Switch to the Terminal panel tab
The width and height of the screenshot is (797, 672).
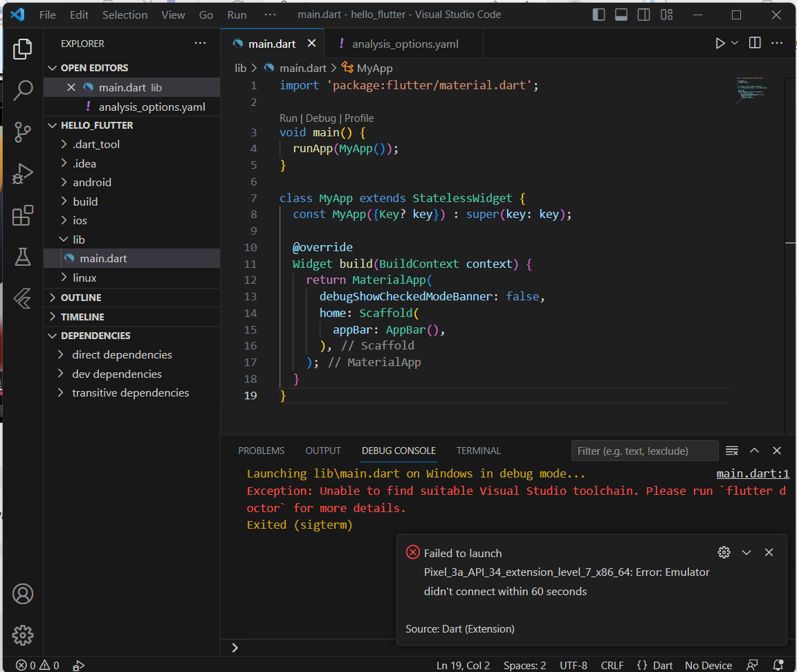click(478, 451)
